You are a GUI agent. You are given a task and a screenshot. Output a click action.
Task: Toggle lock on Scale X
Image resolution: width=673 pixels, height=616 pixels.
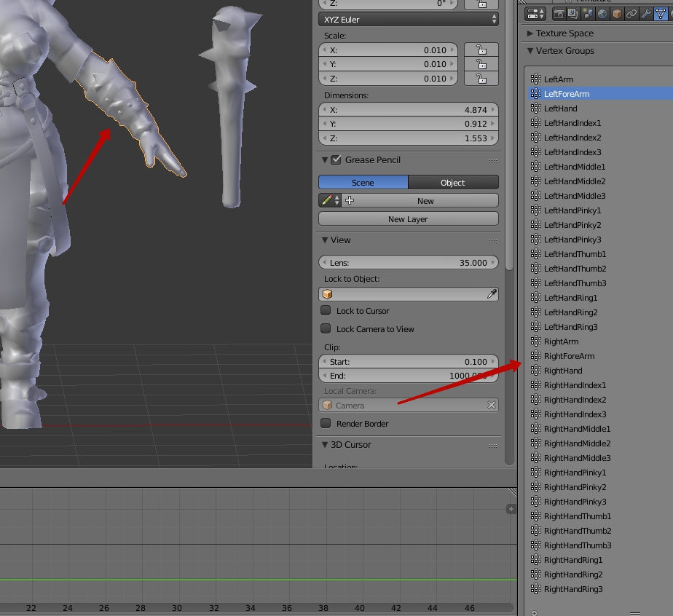click(x=481, y=50)
